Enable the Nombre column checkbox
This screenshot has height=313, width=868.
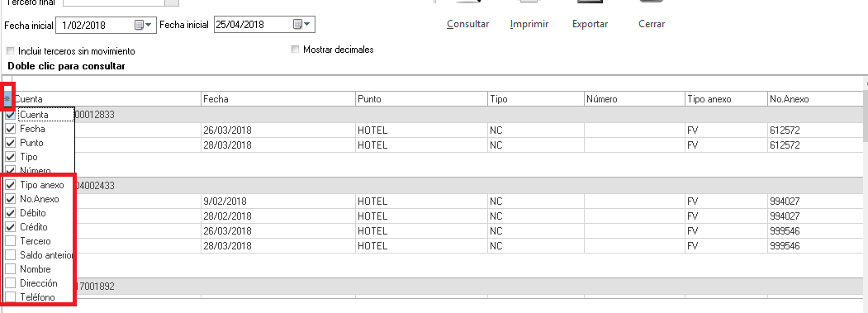click(10, 269)
